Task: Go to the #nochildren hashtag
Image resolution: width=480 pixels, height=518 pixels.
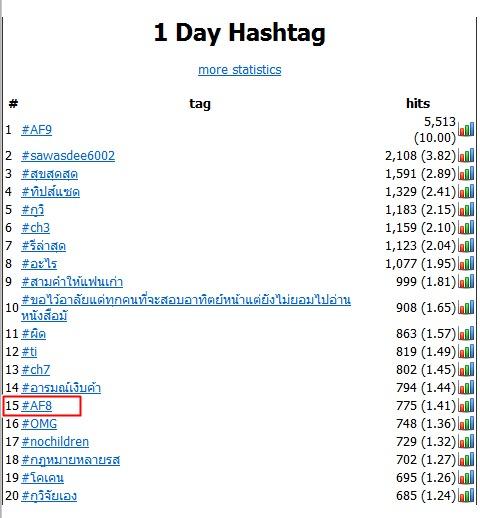Action: (55, 441)
